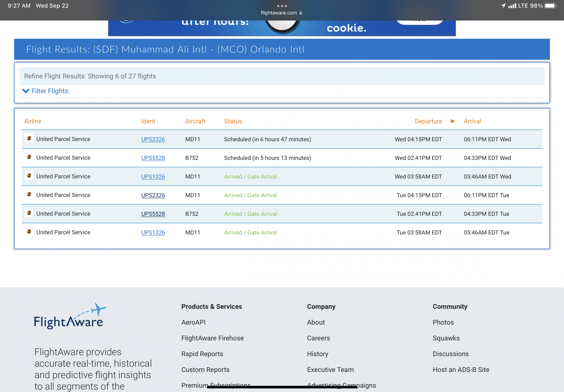Image resolution: width=564 pixels, height=392 pixels.
Task: Open UPS5528 flight departed Tue 02:41PM
Action: point(153,214)
